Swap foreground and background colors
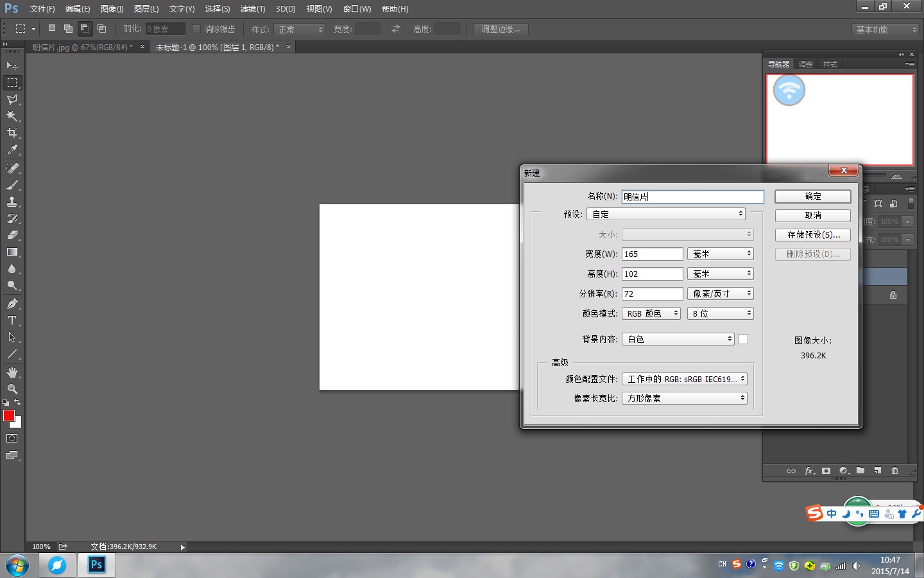The image size is (924, 578). [17, 403]
